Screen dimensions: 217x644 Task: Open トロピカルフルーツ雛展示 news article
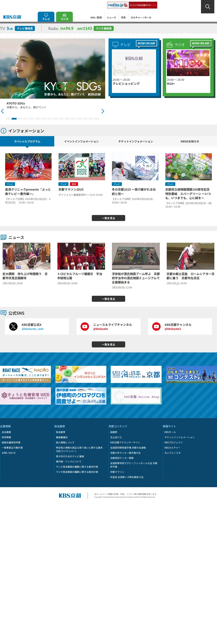point(81,264)
